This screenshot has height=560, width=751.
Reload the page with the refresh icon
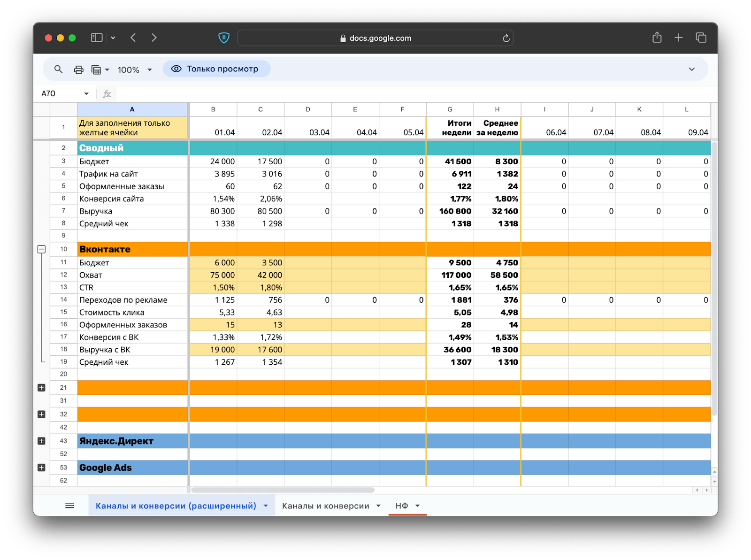click(506, 38)
